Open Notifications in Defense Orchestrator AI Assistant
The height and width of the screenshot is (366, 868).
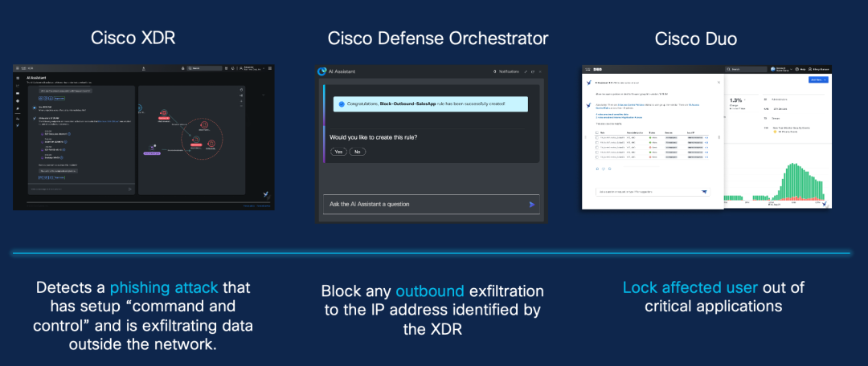click(x=506, y=71)
